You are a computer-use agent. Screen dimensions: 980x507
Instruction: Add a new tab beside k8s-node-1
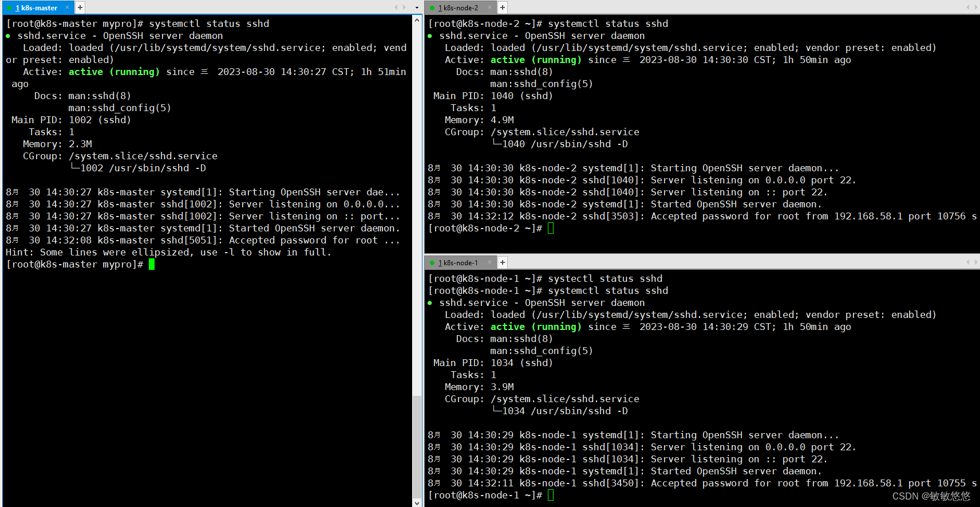pos(502,262)
